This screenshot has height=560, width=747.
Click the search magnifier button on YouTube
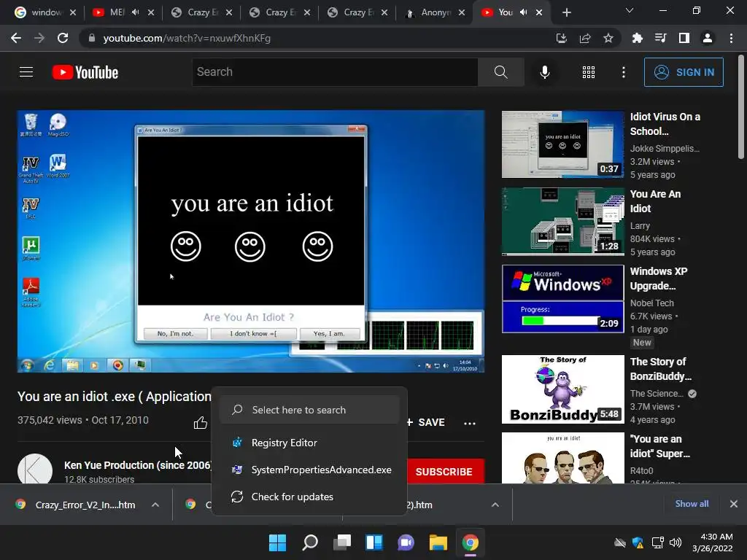pos(500,72)
